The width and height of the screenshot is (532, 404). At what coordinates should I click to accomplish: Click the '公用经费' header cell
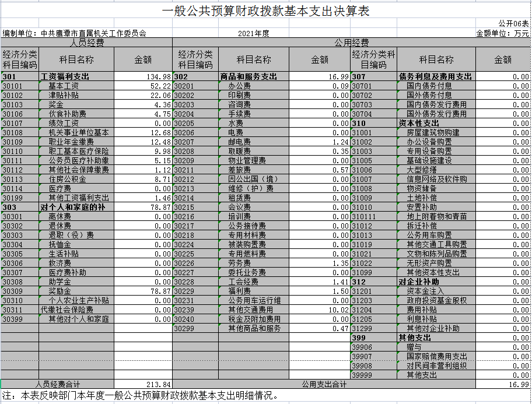point(352,43)
